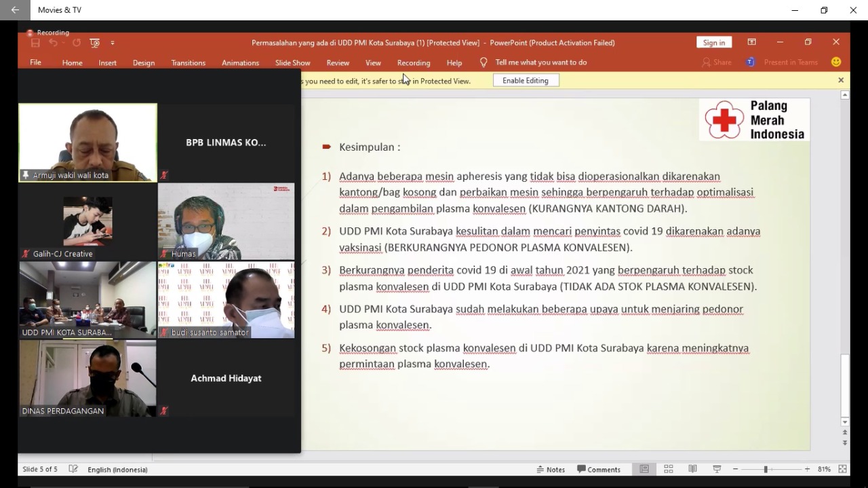This screenshot has width=868, height=488.
Task: Click the Sign in button
Action: click(x=714, y=43)
